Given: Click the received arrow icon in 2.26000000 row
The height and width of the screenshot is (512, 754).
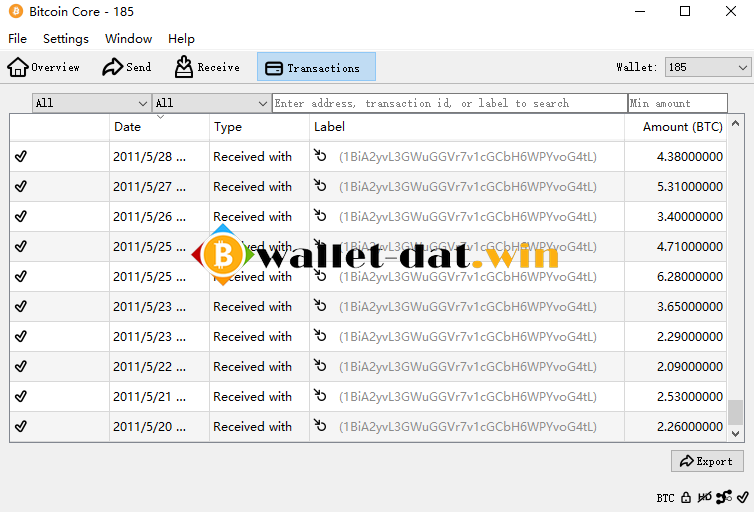Looking at the screenshot, I should pos(320,425).
